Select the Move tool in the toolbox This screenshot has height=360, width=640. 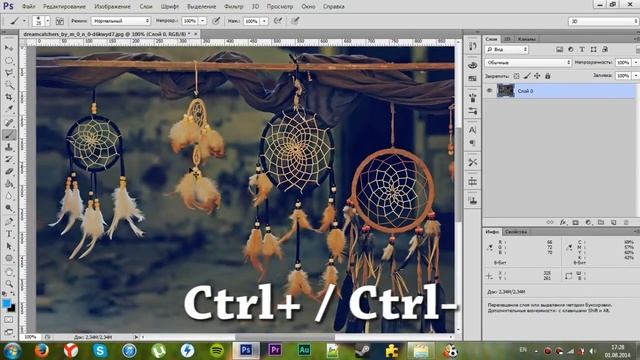pos(9,48)
